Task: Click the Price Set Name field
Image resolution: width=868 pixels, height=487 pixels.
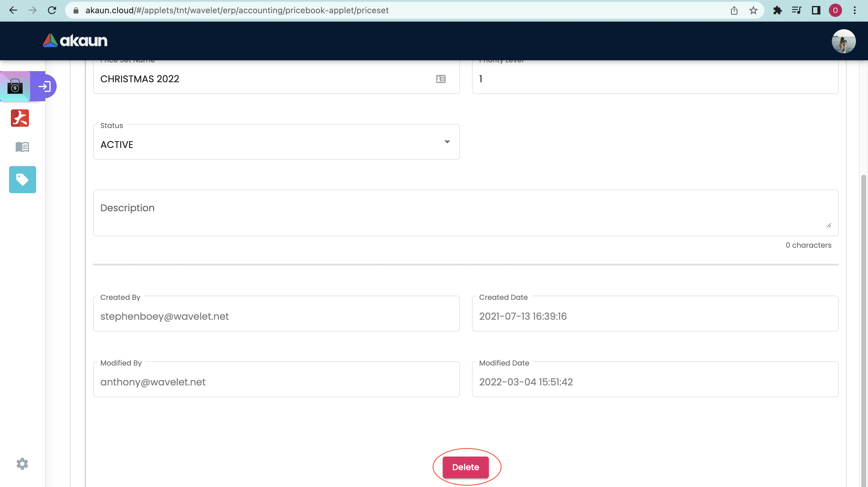Action: [263, 79]
